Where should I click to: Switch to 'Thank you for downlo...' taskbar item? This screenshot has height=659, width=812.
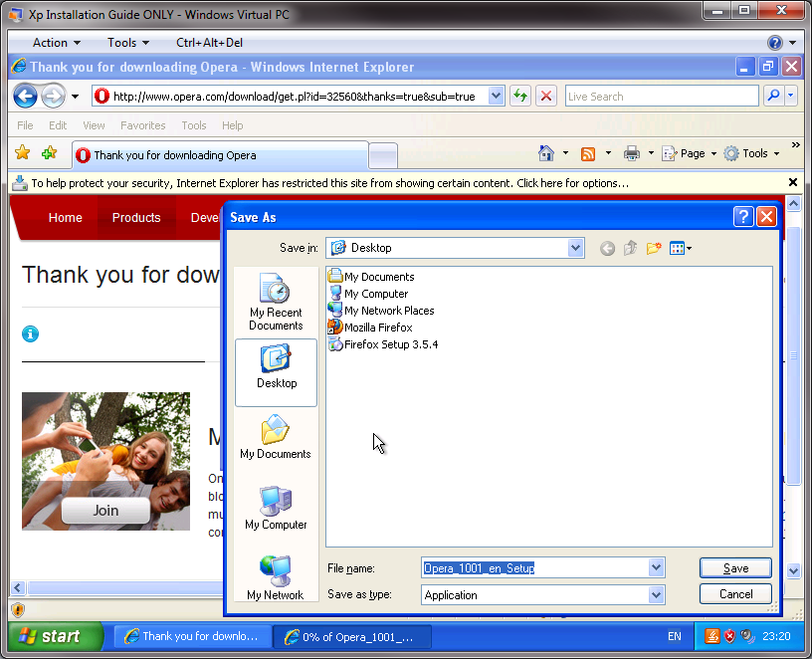(x=192, y=637)
